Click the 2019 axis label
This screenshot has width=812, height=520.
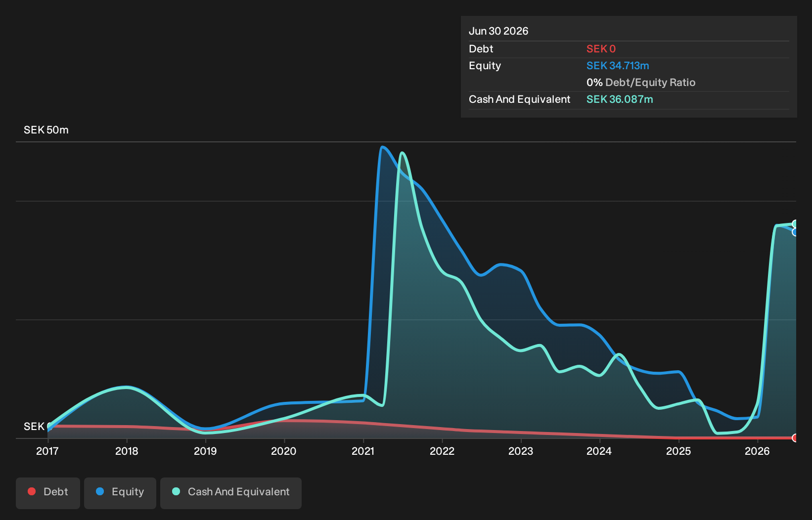pyautogui.click(x=205, y=451)
